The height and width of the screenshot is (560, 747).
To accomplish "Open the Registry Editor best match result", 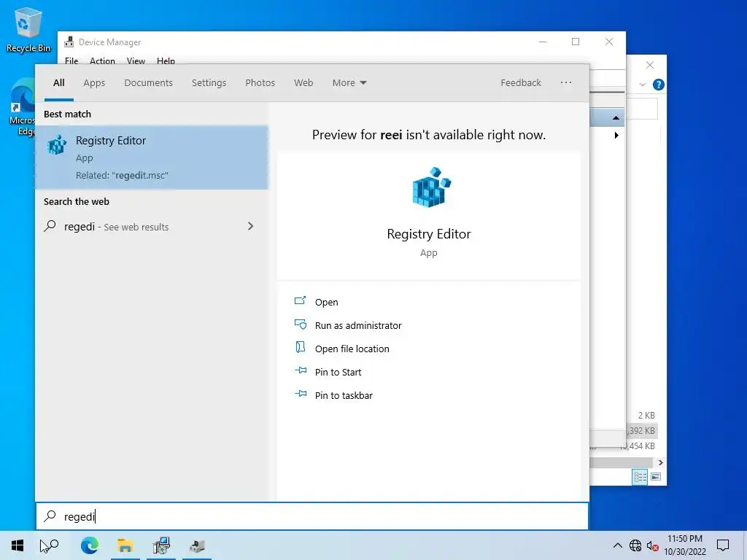I will (152, 157).
